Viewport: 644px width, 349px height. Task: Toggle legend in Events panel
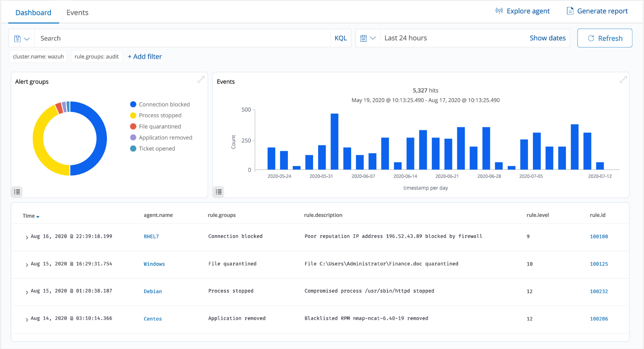tap(219, 192)
